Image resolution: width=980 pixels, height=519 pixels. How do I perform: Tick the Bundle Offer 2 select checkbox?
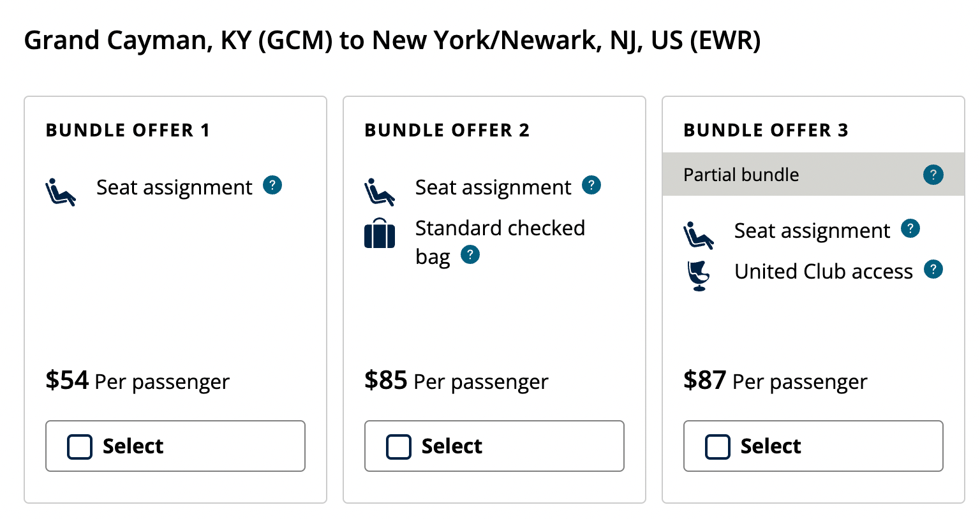click(399, 447)
